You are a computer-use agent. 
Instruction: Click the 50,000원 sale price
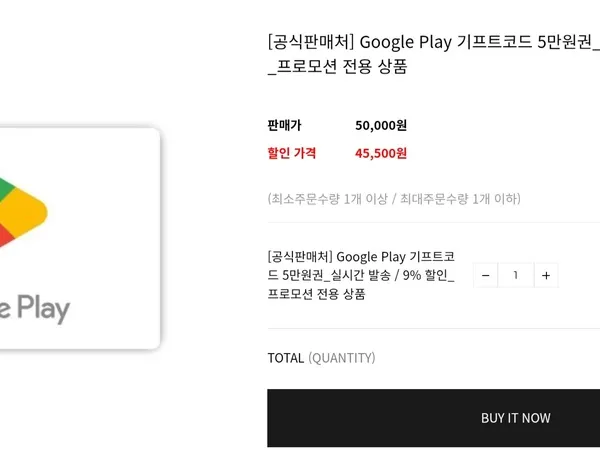tap(381, 125)
